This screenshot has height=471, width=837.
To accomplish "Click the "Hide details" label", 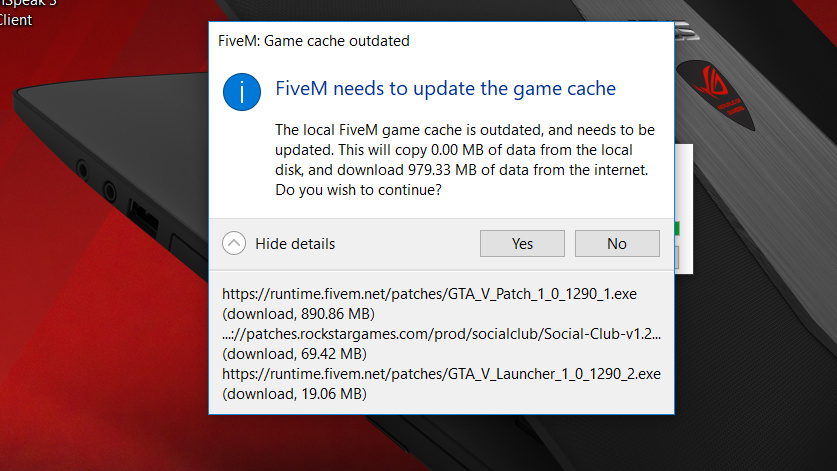I will pos(295,243).
